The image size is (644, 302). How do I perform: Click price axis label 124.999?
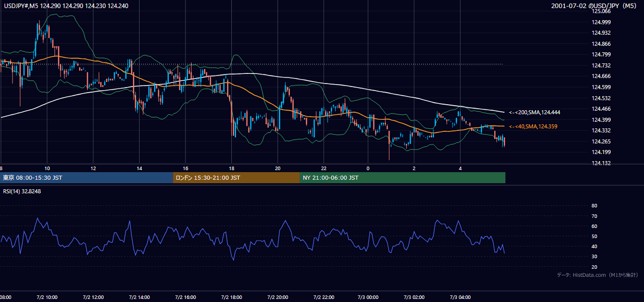602,22
